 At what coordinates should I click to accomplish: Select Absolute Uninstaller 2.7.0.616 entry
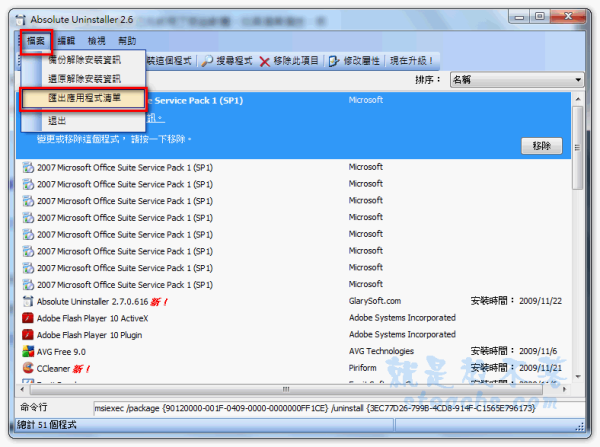[294, 302]
